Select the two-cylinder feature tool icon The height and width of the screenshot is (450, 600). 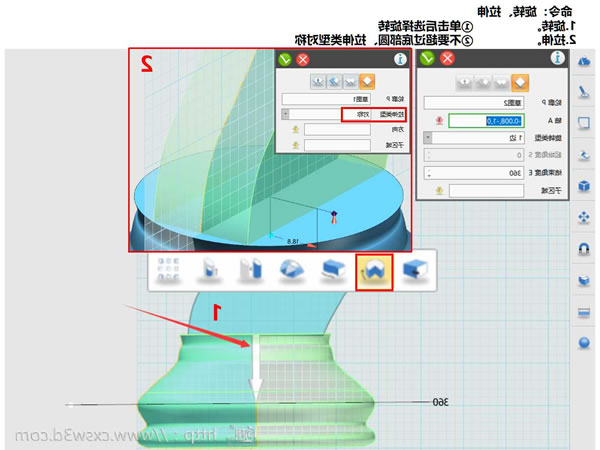click(251, 271)
